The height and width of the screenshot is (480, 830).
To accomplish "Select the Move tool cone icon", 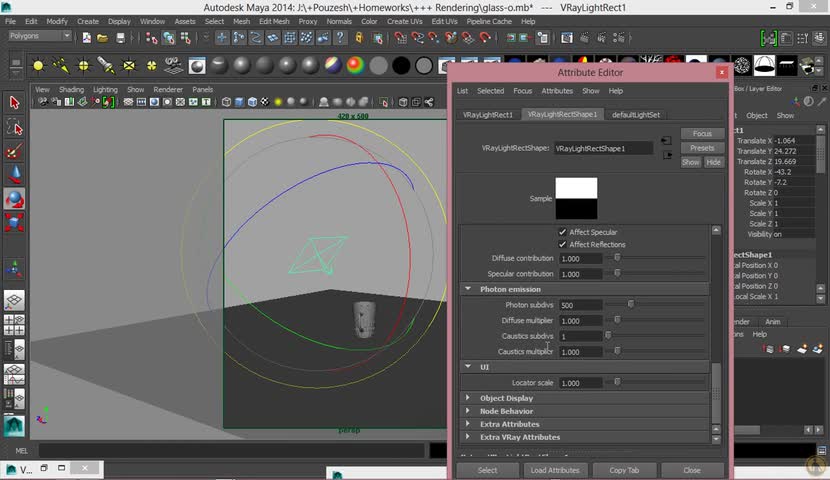I will (14, 175).
